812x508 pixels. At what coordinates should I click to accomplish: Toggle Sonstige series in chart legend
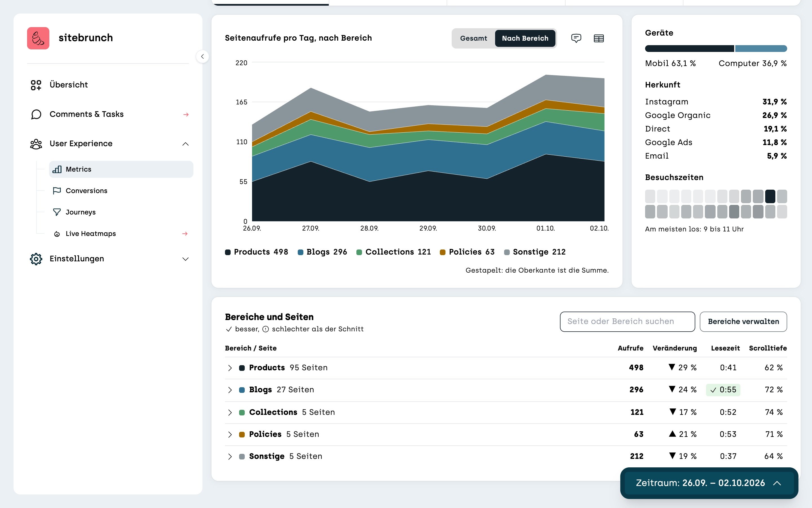pos(535,252)
